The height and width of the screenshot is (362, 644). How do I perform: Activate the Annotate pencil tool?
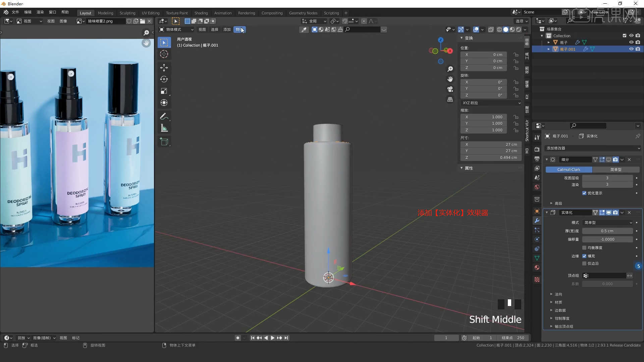164,116
